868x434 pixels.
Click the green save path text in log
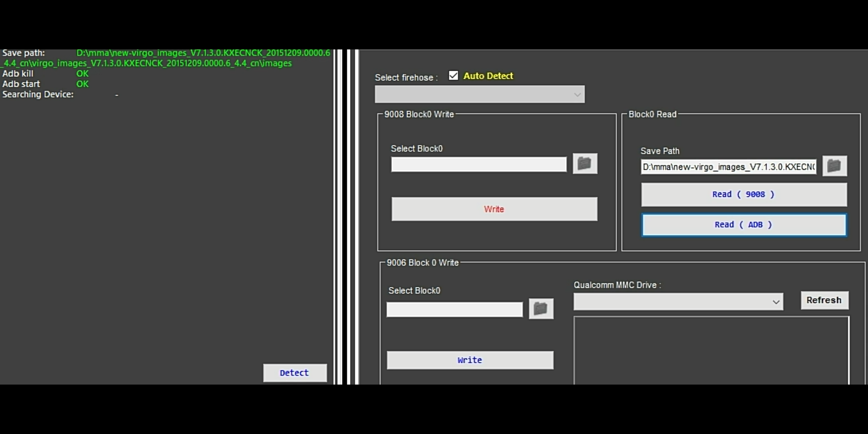[x=203, y=53]
